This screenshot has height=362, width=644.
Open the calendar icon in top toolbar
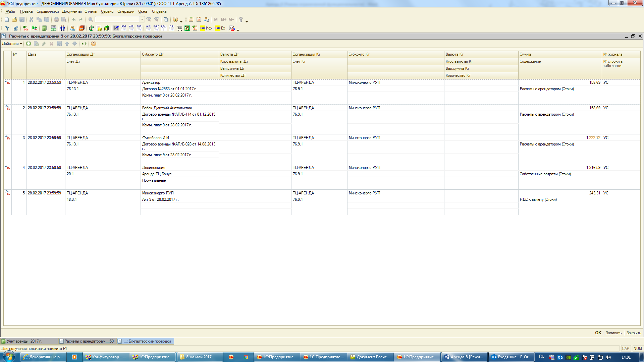199,20
